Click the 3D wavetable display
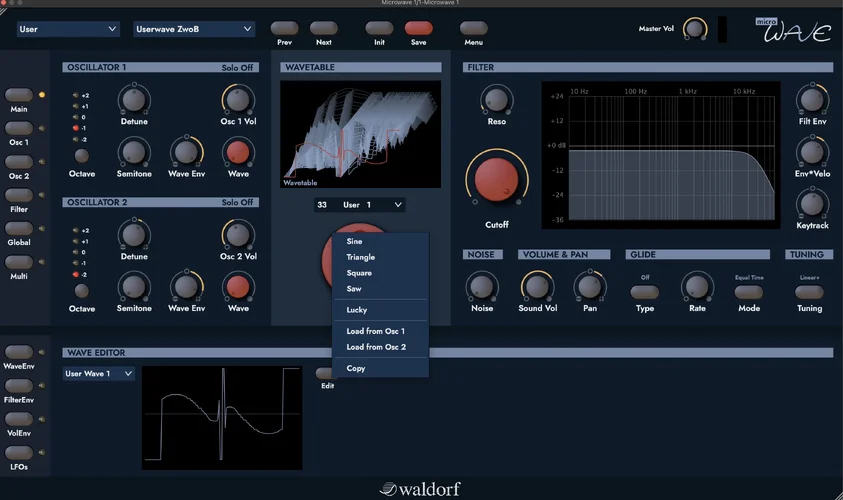The width and height of the screenshot is (843, 500). [360, 134]
